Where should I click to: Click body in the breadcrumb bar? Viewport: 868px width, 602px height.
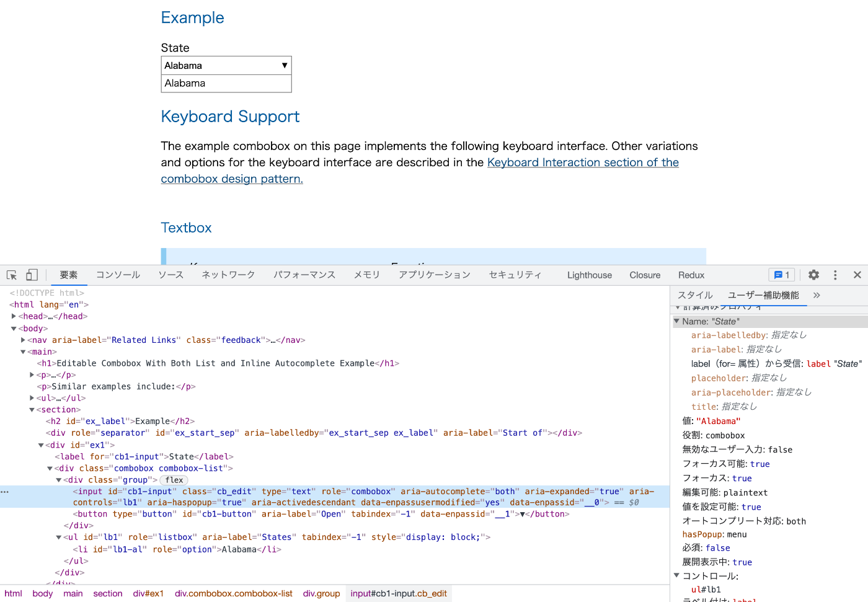[43, 593]
